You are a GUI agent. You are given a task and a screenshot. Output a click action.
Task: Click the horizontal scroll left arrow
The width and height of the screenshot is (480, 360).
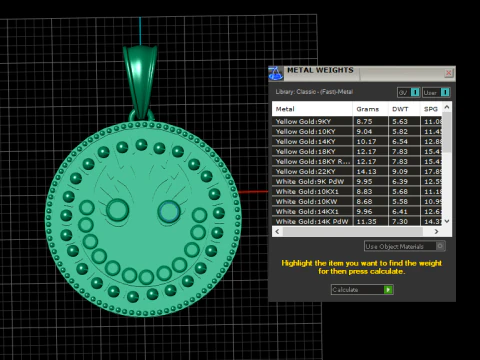tap(277, 231)
